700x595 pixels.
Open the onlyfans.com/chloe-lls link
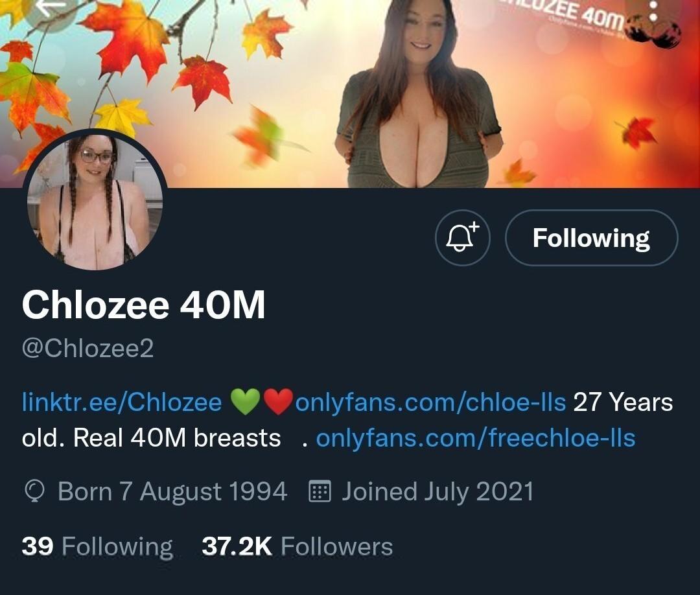(x=430, y=402)
